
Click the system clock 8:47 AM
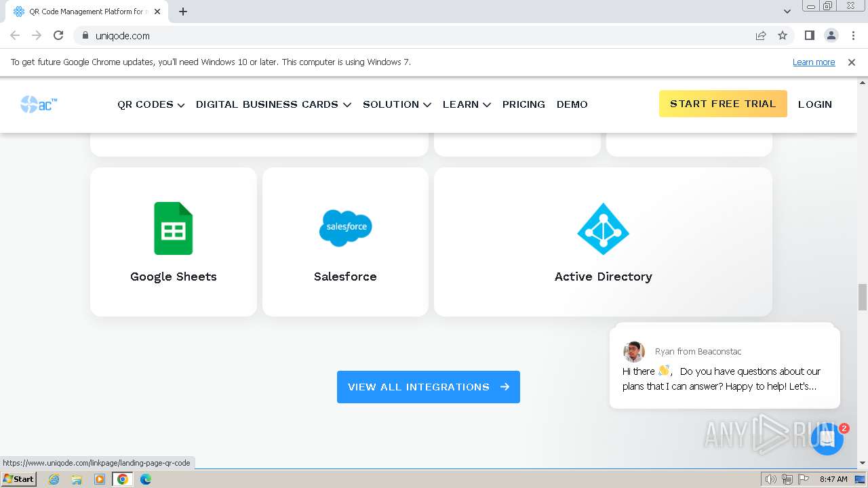point(833,479)
